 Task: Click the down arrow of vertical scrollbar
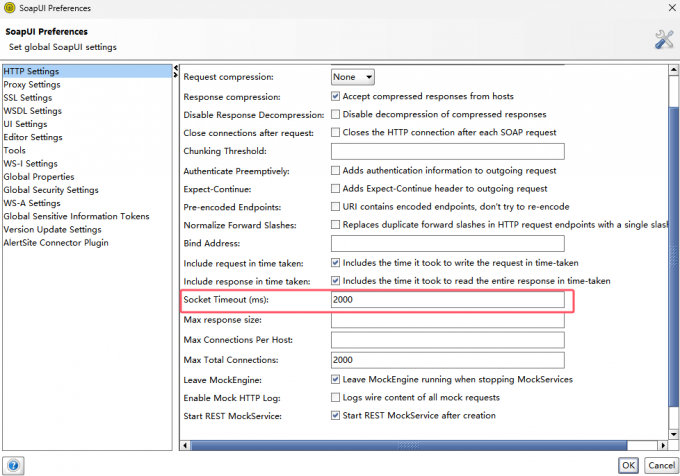673,434
